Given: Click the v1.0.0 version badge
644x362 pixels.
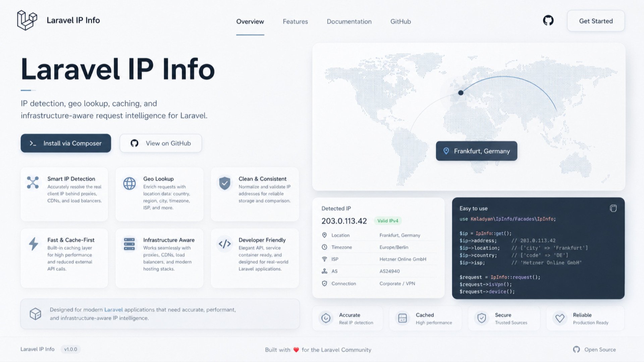Looking at the screenshot, I should click(70, 349).
